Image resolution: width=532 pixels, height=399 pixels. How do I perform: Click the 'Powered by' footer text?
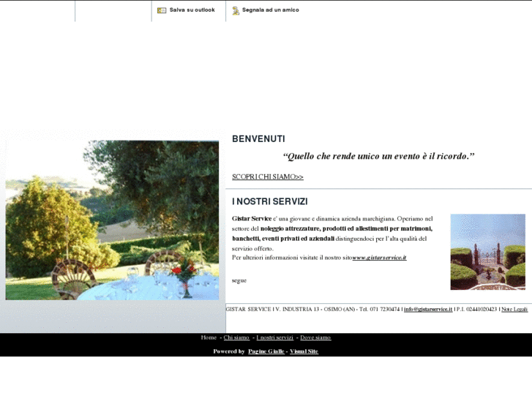[x=229, y=351]
